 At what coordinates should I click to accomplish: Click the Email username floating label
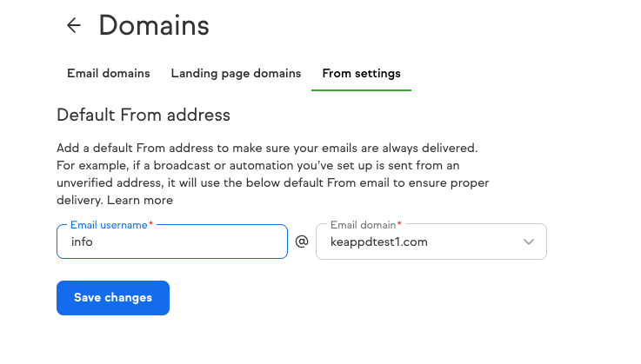(109, 225)
